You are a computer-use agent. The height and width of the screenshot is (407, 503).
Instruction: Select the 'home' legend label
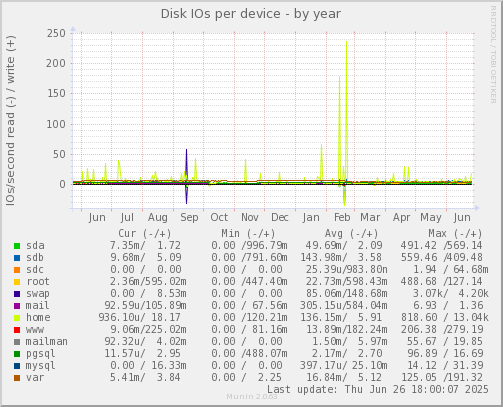pos(38,318)
